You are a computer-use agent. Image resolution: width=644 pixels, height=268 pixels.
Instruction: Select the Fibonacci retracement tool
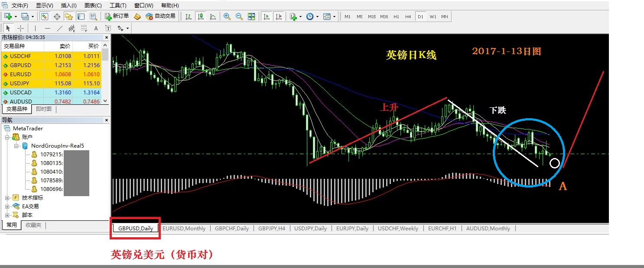pyautogui.click(x=84, y=28)
